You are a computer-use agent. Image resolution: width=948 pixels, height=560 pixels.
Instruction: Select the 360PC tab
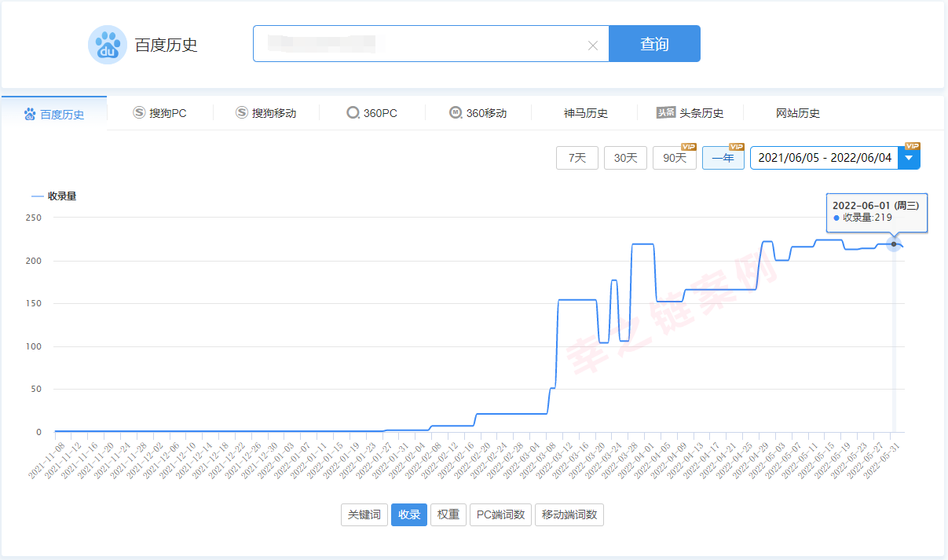tap(372, 113)
